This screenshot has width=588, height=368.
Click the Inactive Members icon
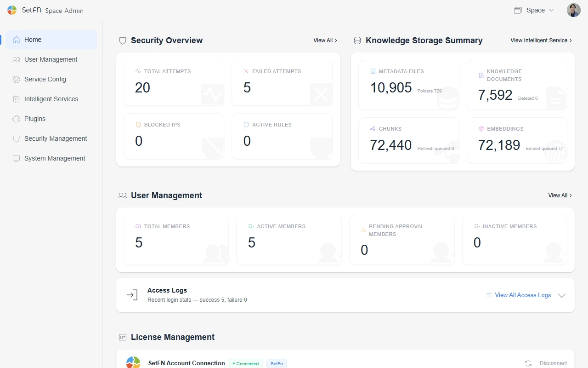pos(477,226)
